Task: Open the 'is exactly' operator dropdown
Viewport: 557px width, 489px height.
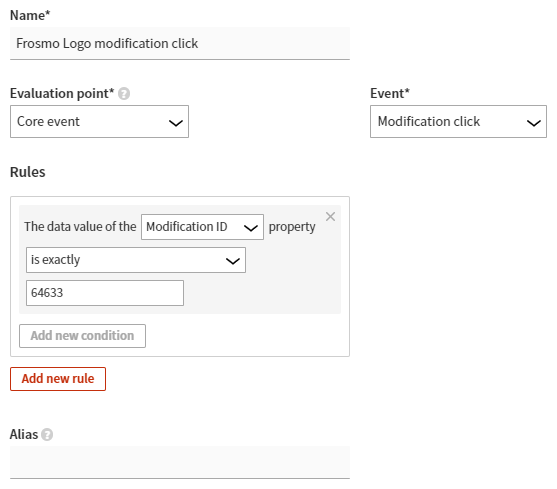Action: click(136, 260)
